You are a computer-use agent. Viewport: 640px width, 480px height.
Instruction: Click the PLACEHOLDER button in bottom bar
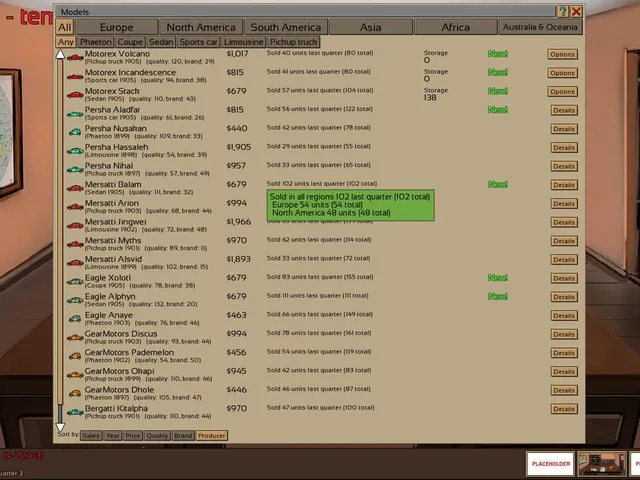coord(551,464)
